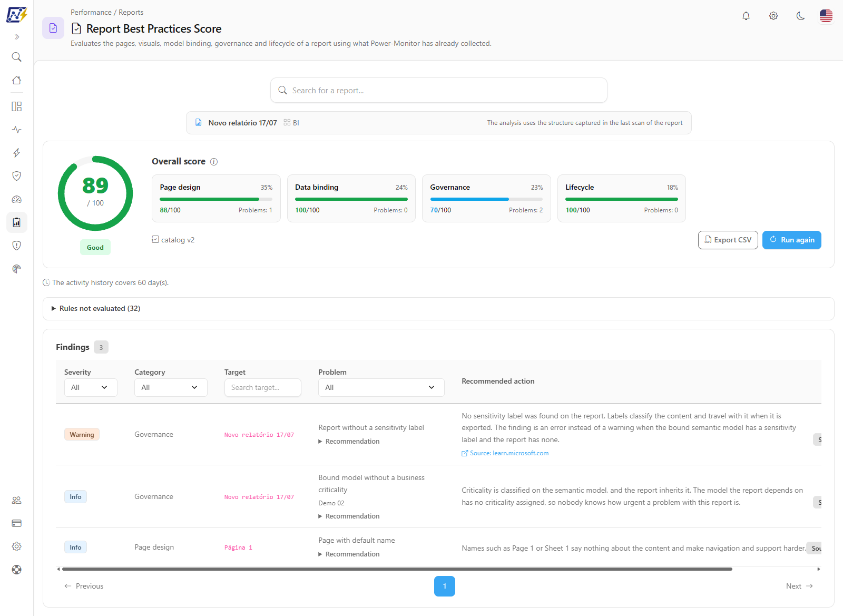
Task: Open the Severity filter dropdown
Action: click(91, 387)
